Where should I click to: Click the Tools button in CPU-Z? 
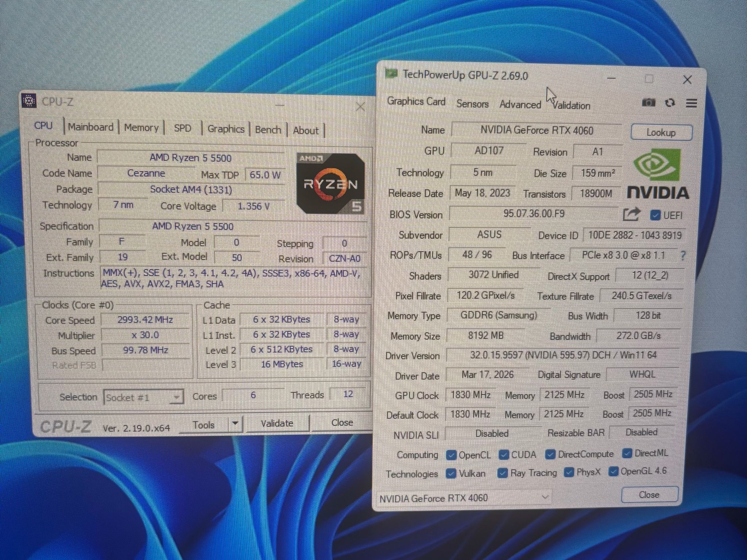[x=204, y=425]
